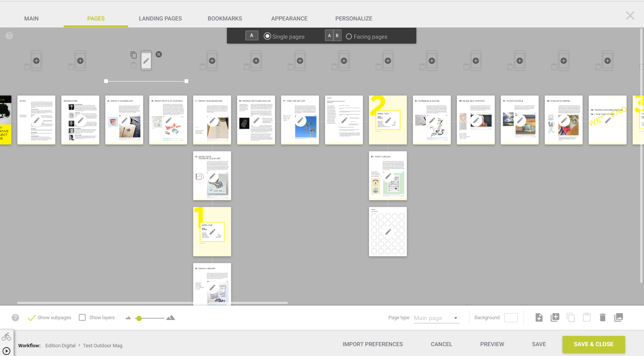Uncheck the Show subpages option

pos(32,317)
